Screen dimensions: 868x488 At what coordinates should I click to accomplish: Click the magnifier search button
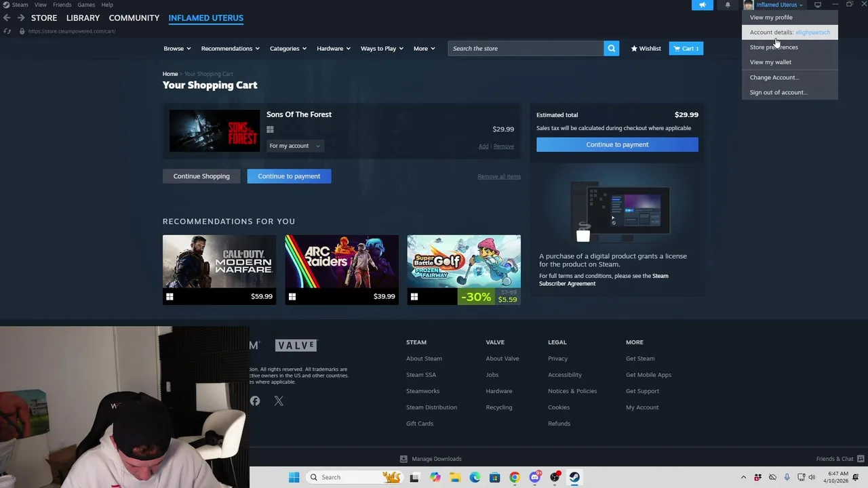coord(611,48)
